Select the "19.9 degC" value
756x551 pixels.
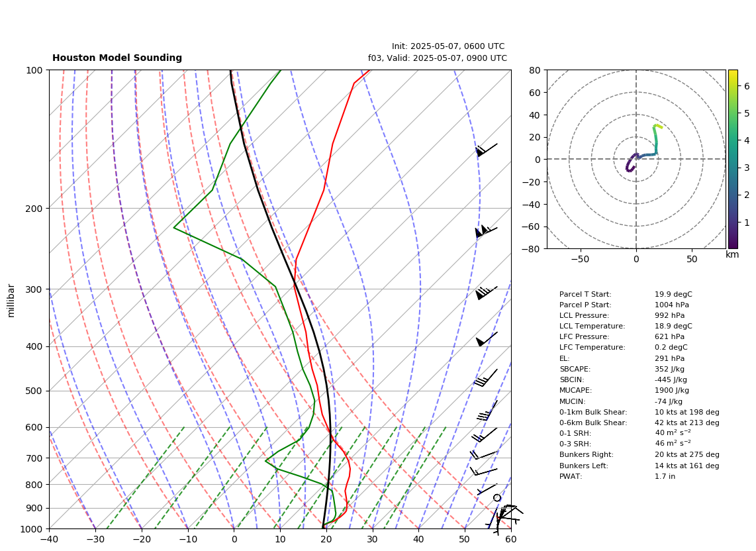673,294
